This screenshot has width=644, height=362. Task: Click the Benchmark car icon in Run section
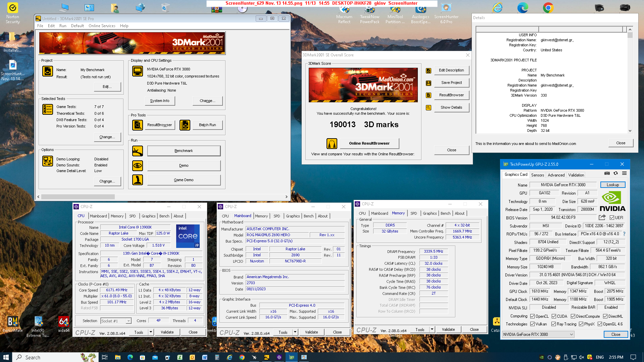coord(138,151)
